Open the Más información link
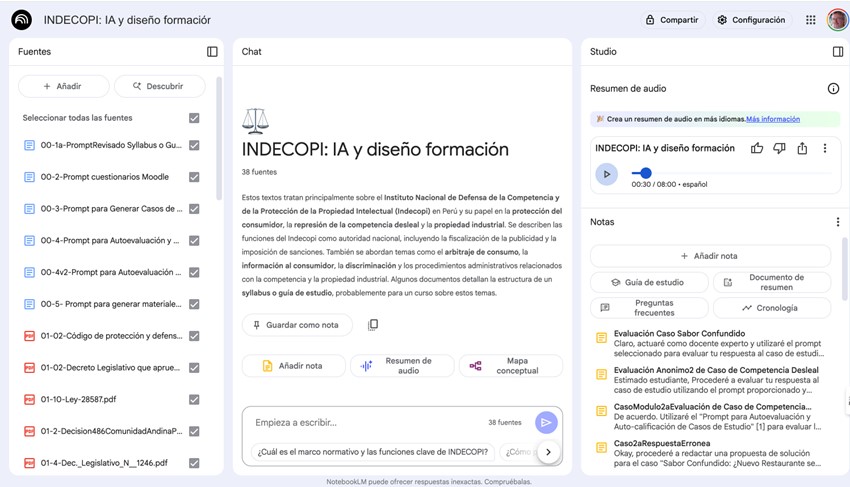 coord(773,119)
